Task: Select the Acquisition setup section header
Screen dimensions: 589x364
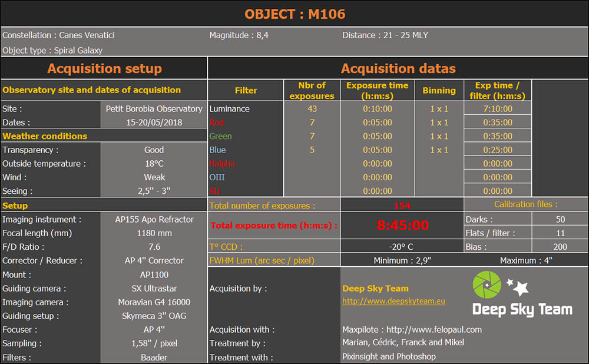Action: coord(104,68)
